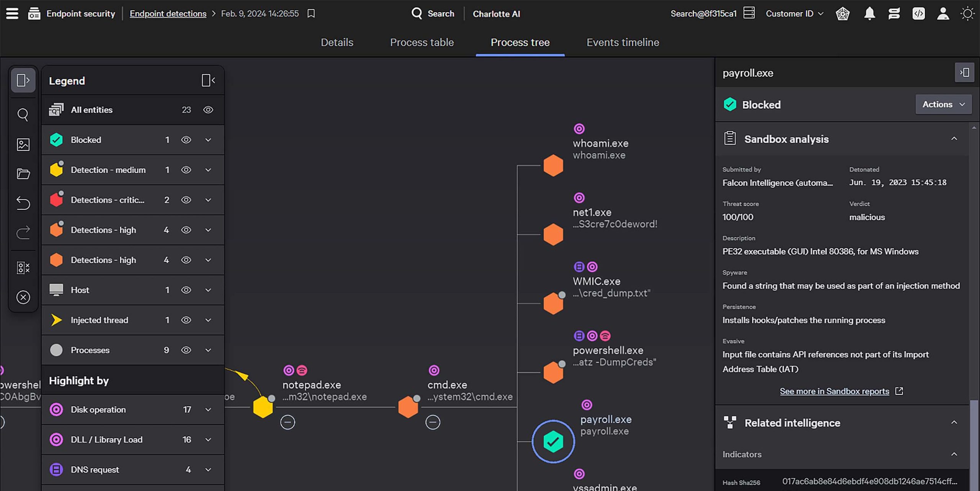The image size is (980, 491).
Task: Open the Actions dropdown
Action: 943,104
